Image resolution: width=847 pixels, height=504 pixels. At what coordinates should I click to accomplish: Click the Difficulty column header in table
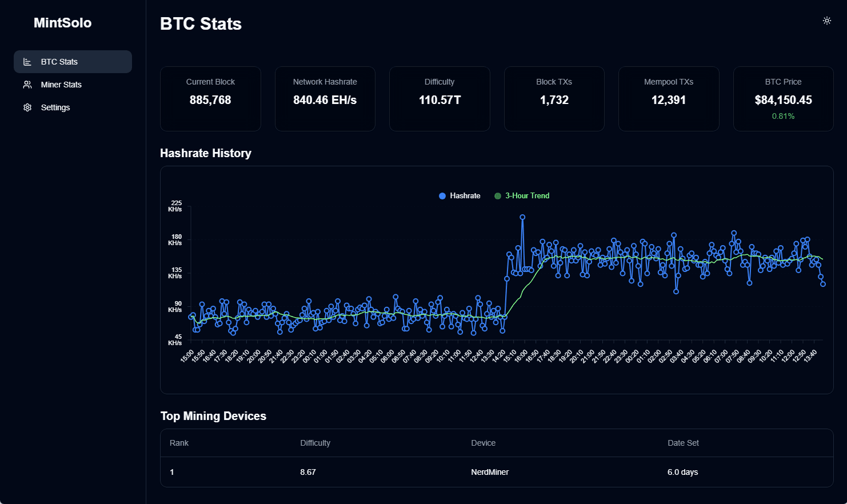tap(315, 443)
